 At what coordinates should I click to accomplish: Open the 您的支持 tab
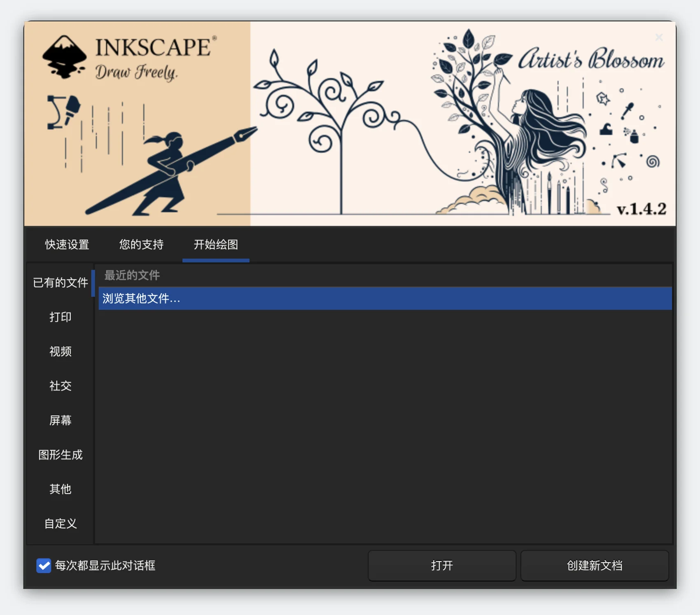coord(141,245)
